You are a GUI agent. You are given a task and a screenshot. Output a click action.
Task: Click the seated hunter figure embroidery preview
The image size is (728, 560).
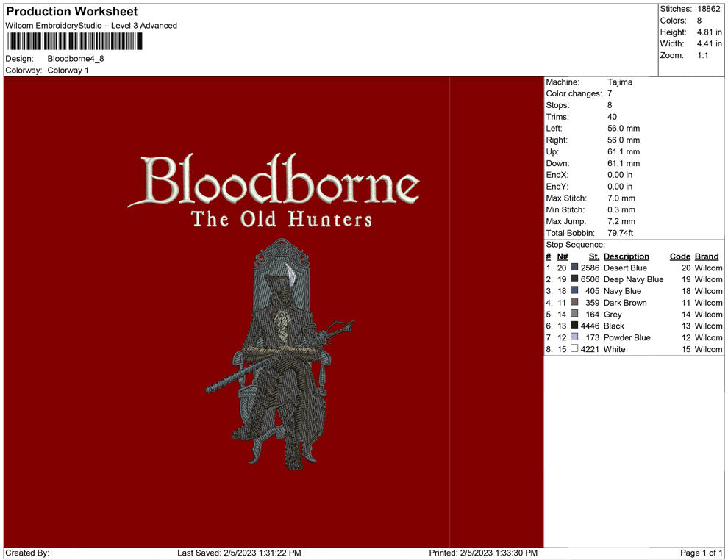[x=279, y=354]
